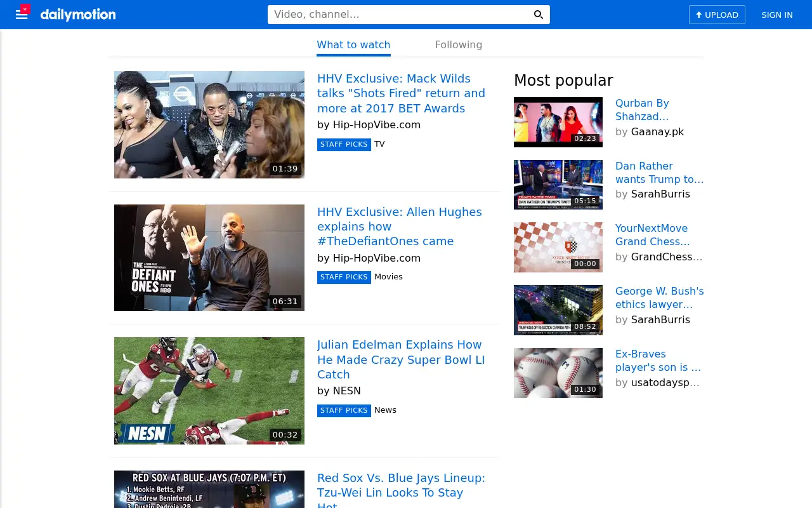This screenshot has width=812, height=508.
Task: Click the UPLOAD button
Action: 717,15
